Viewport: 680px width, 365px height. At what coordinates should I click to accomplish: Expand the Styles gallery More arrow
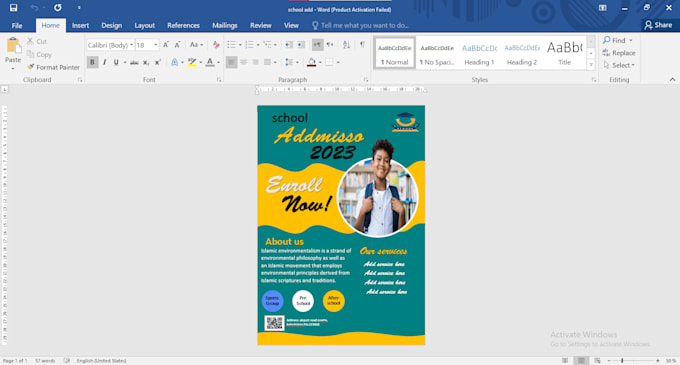[591, 65]
